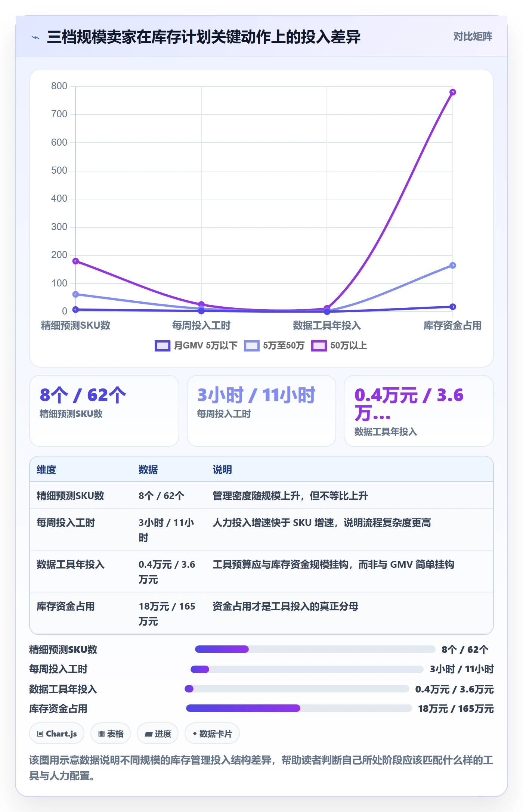Click the lightning icon beside the title

[x=35, y=37]
